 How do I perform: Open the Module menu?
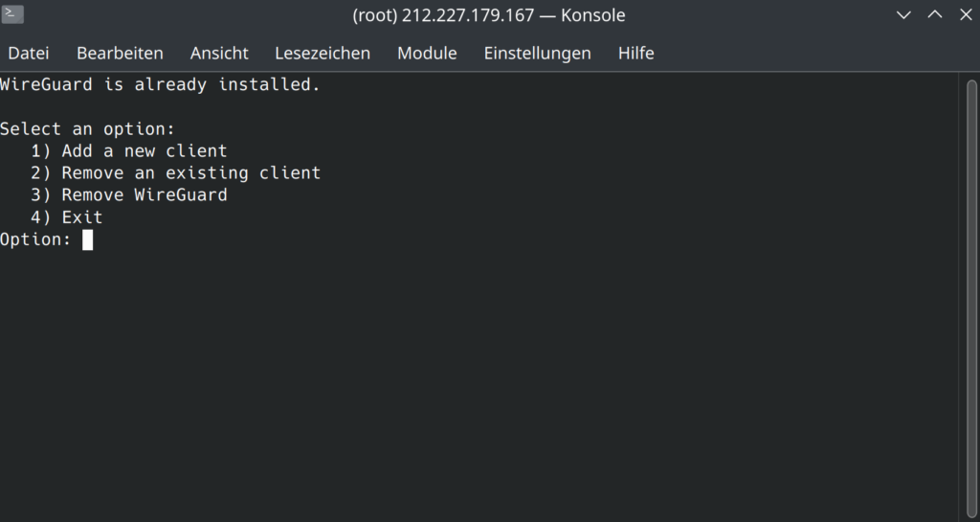pos(427,53)
